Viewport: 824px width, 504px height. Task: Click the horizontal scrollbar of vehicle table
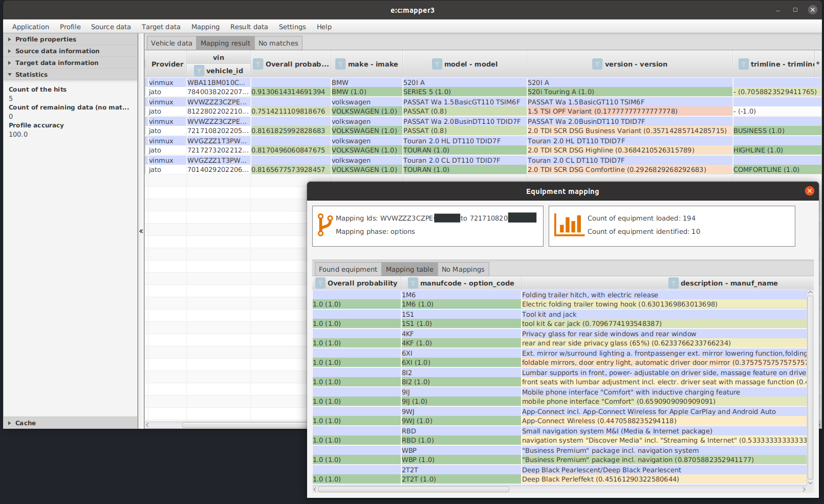(245, 425)
